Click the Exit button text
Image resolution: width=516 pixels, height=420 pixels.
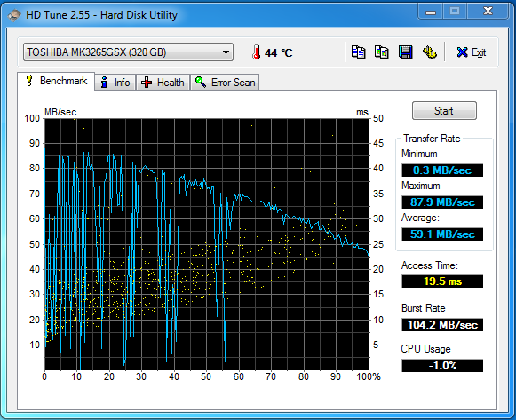[x=479, y=52]
